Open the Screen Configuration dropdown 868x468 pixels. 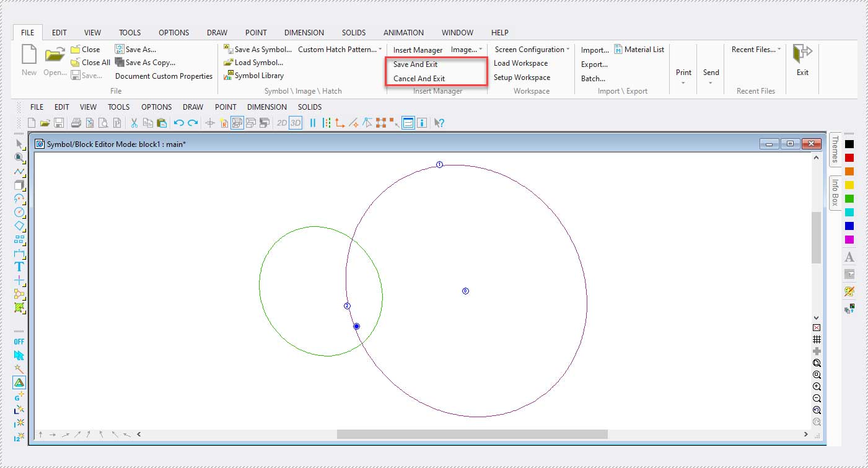pos(532,50)
